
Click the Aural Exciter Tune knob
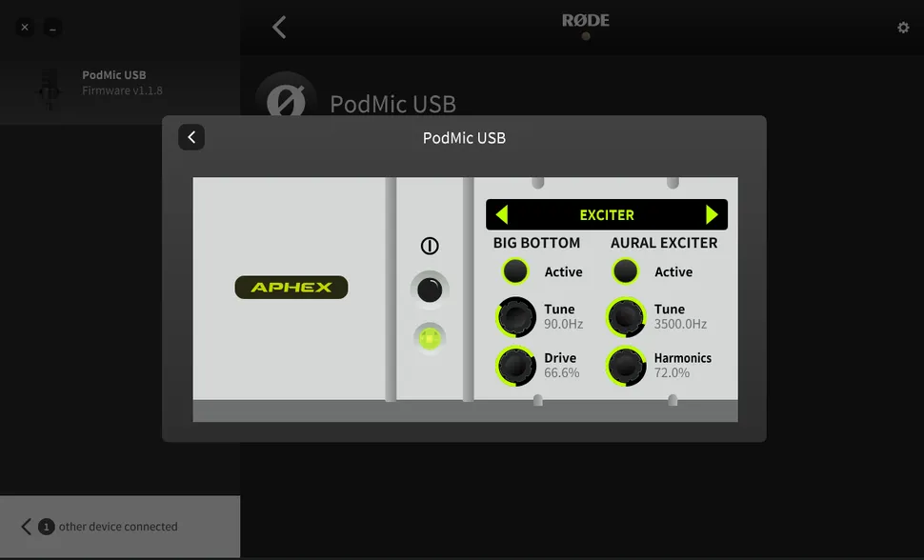(626, 317)
